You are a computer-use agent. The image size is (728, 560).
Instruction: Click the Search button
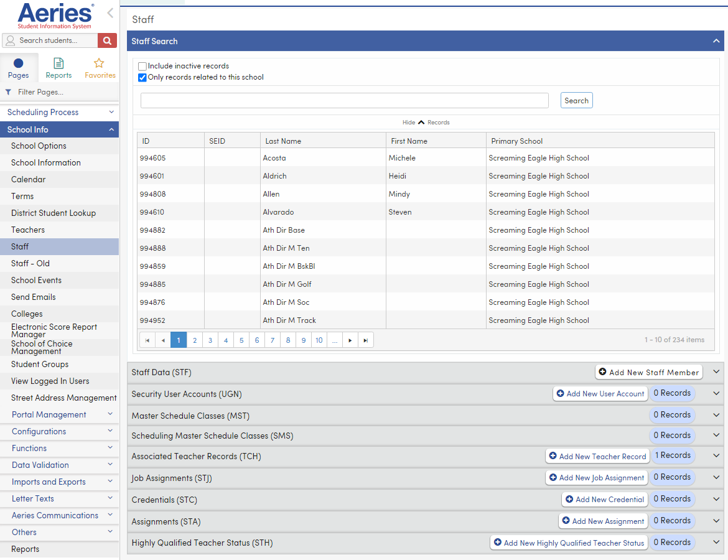(x=576, y=100)
